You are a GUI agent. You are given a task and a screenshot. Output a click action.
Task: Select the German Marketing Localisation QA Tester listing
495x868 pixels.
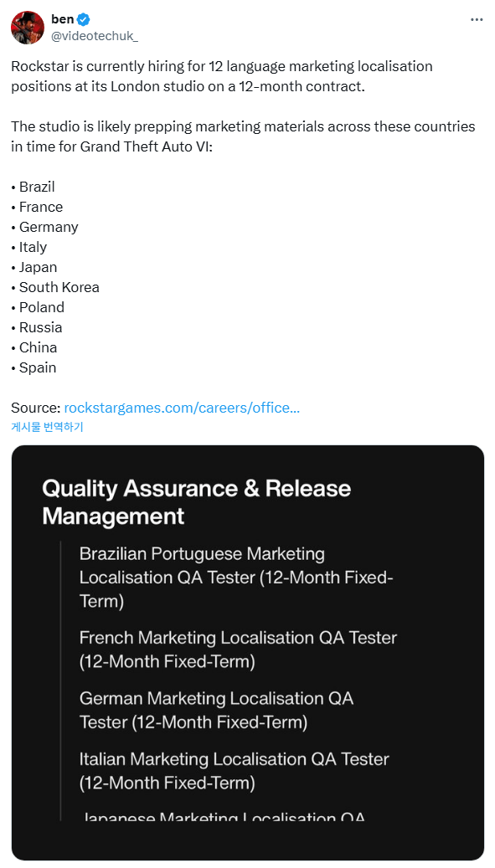click(216, 711)
